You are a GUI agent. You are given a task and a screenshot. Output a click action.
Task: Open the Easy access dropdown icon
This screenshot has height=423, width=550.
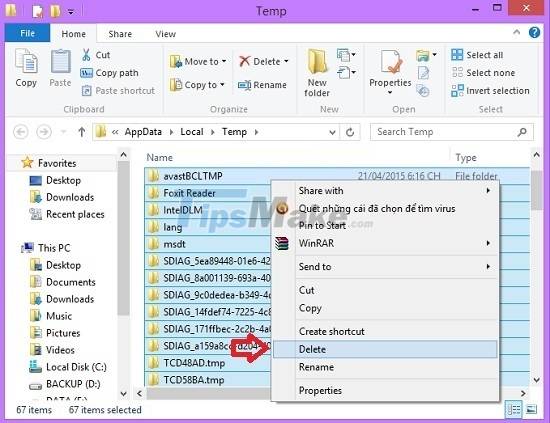[346, 73]
